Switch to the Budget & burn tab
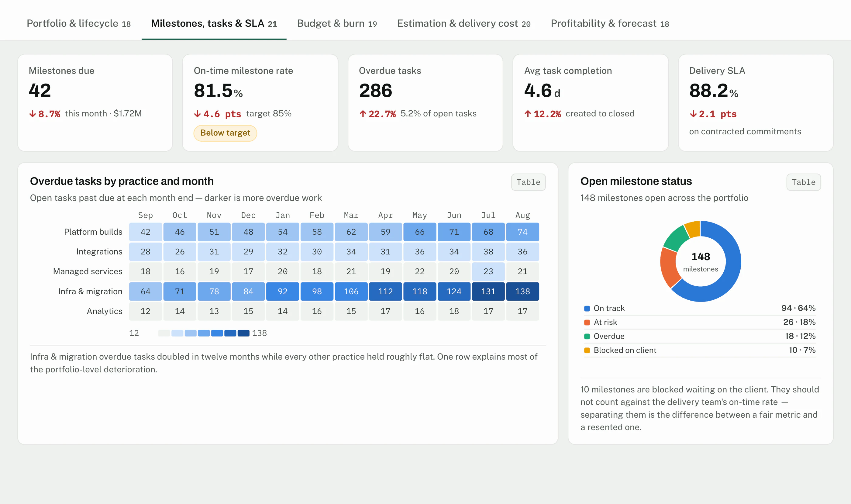The image size is (851, 504). 337,23
